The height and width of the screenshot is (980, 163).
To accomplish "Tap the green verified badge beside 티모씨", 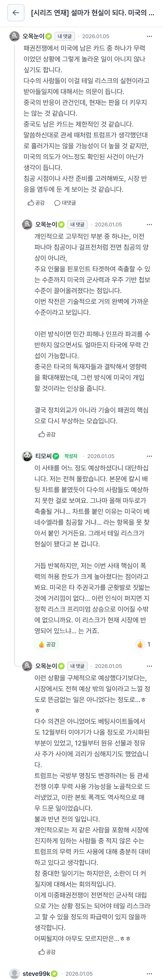I will (56, 456).
